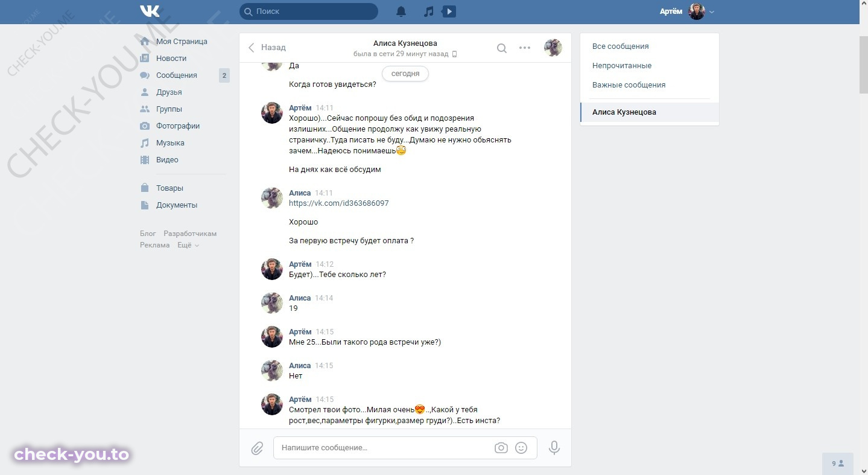This screenshot has height=475, width=868.
Task: Click Алиса Кузнецова name in chat header
Action: pyautogui.click(x=405, y=43)
